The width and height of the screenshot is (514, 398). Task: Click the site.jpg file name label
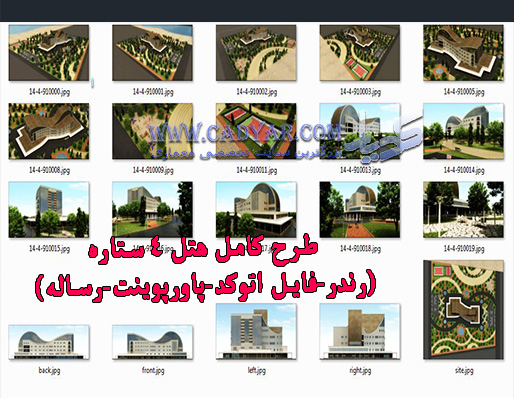pos(464,370)
